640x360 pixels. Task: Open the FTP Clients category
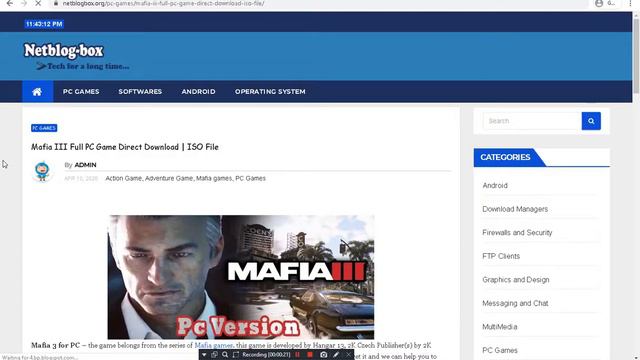(501, 256)
